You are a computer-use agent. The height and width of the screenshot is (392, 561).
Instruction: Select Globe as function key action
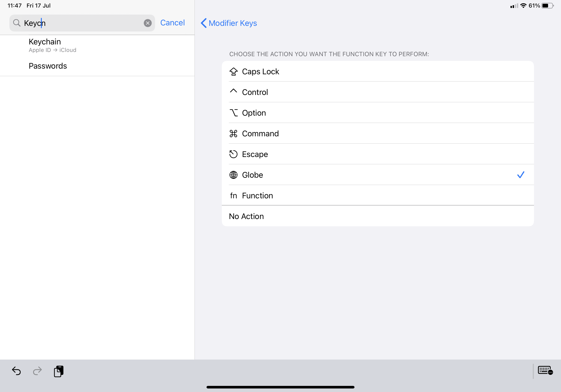click(x=378, y=175)
